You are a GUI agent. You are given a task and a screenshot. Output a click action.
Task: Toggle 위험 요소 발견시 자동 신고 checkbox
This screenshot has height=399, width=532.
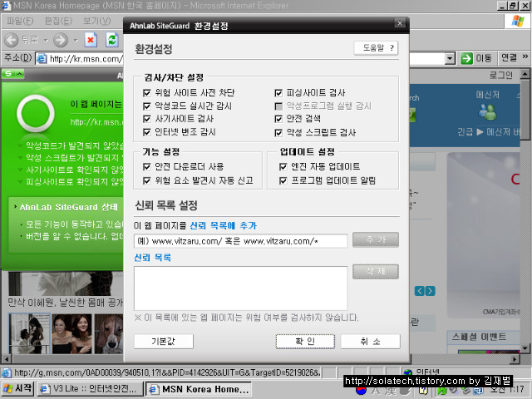pos(146,180)
